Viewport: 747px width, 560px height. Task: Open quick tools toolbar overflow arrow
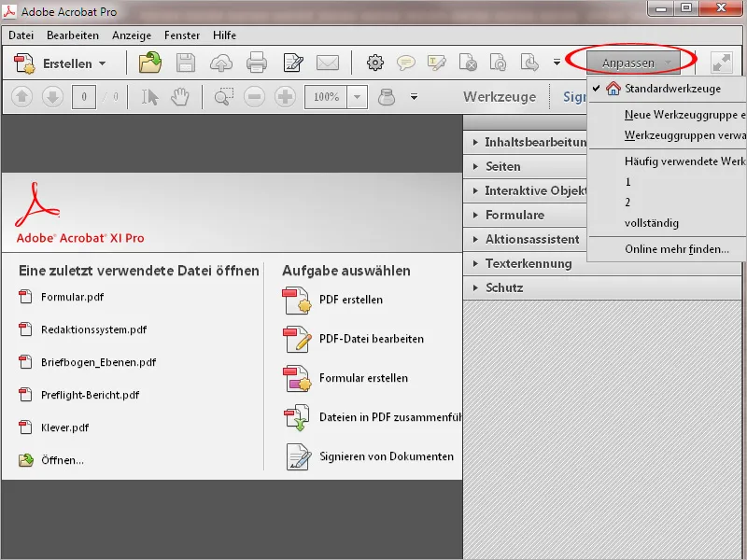coord(557,63)
